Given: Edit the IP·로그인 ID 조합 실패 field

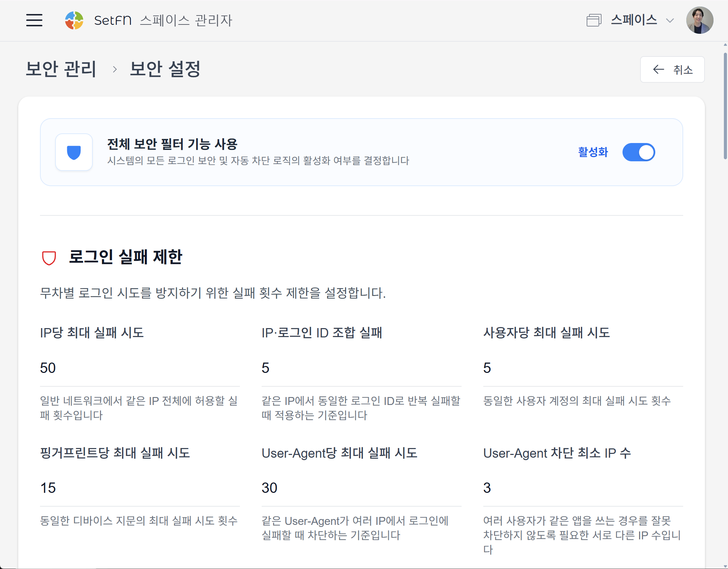Looking at the screenshot, I should tap(361, 368).
